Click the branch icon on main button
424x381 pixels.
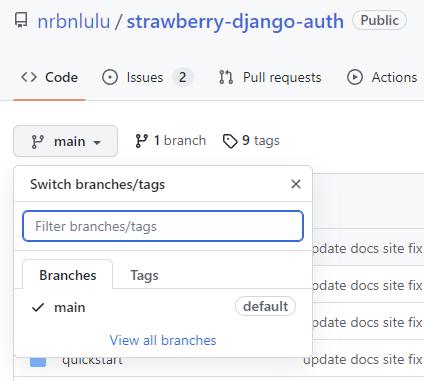tap(38, 141)
